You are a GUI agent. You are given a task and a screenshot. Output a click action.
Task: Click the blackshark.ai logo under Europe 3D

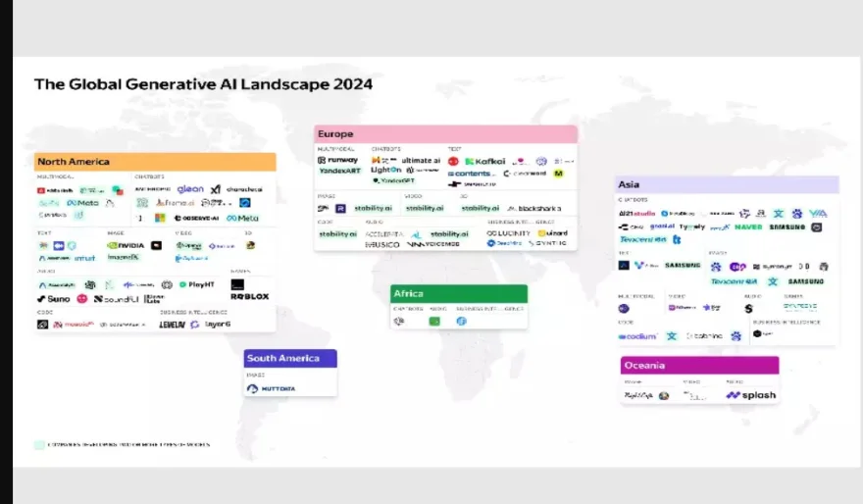pos(534,209)
